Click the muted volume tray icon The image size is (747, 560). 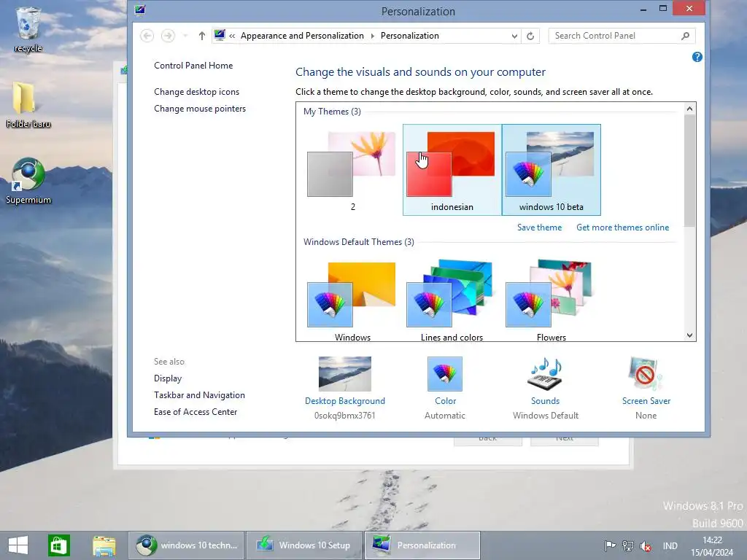pos(646,545)
